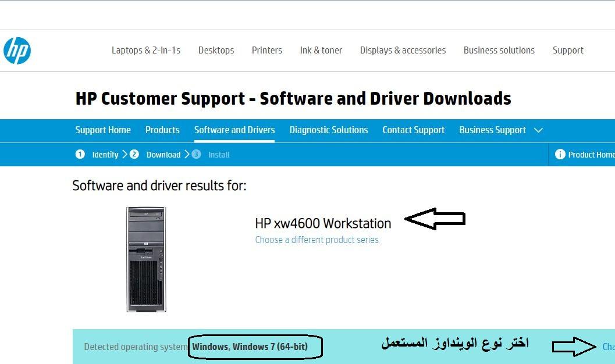
Task: Select step 2 Download circle icon
Action: tap(134, 154)
